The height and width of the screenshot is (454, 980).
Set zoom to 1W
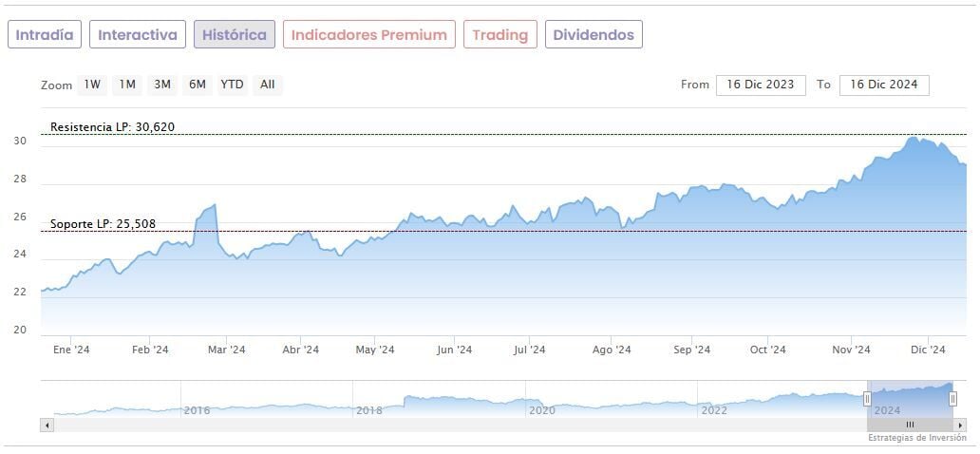tap(92, 85)
